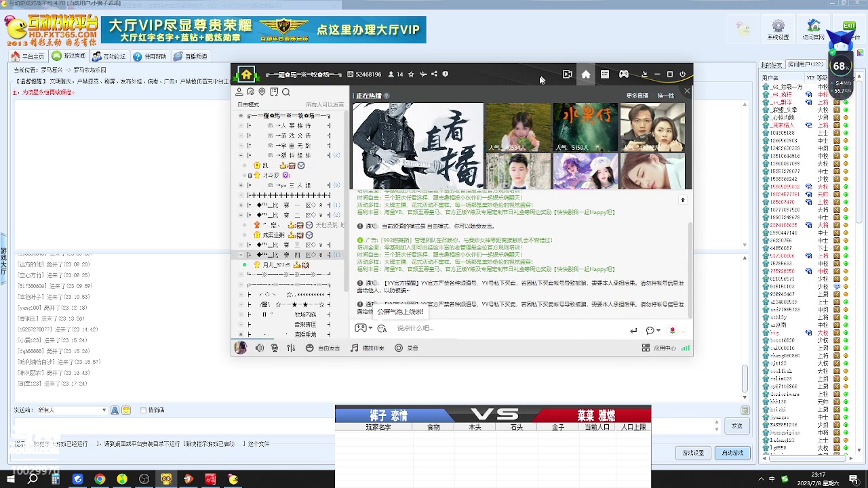
Task: Select the home tab in YY header
Action: [x=586, y=75]
